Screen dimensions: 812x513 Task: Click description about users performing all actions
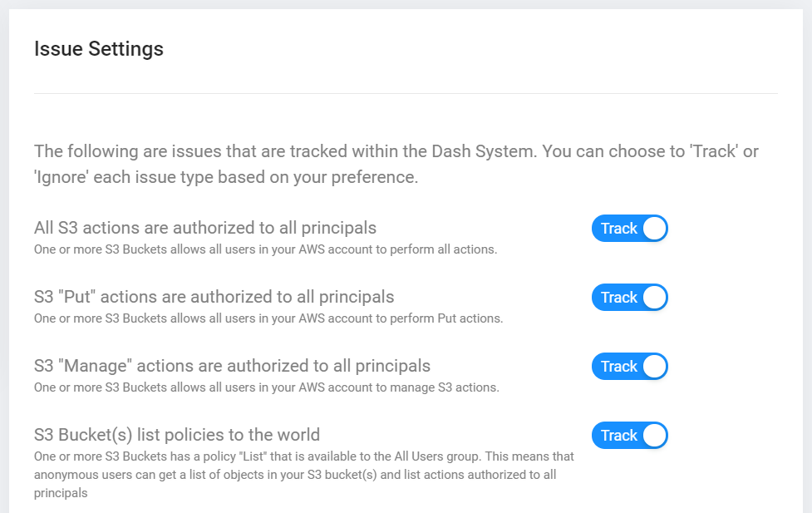pyautogui.click(x=265, y=249)
